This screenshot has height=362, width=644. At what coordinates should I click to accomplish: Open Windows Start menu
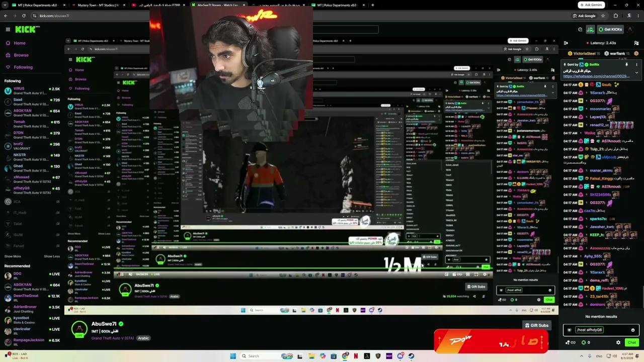233,356
